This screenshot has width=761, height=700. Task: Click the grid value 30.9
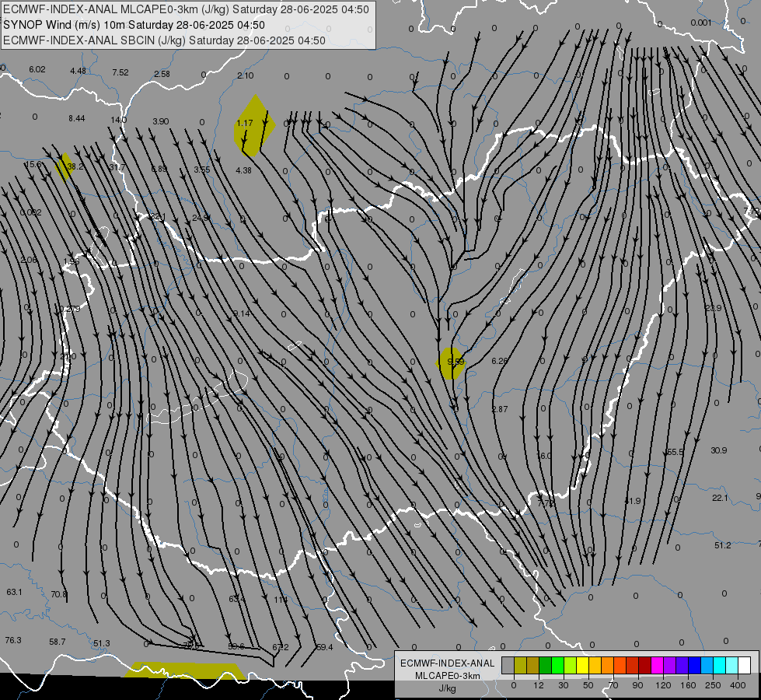(x=719, y=450)
